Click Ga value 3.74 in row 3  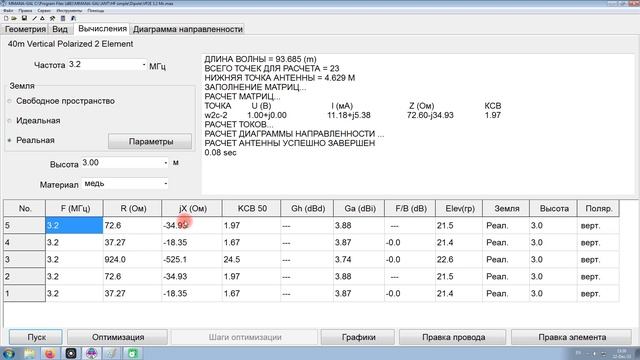359,260
